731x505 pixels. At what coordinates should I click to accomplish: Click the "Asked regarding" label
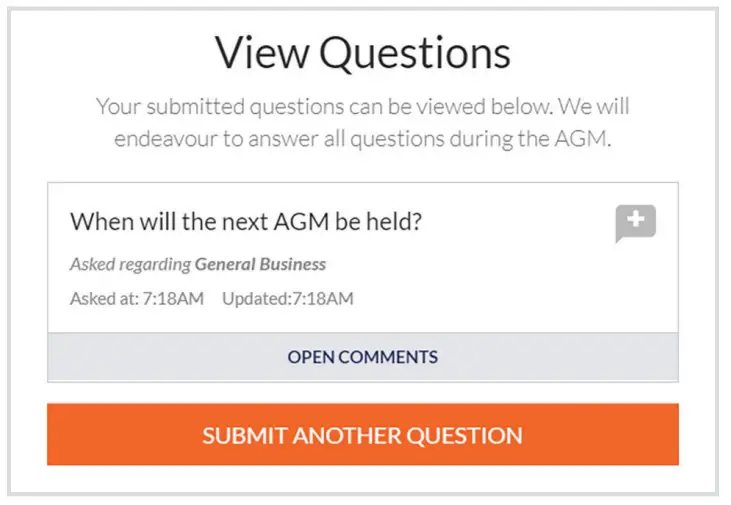(x=130, y=265)
